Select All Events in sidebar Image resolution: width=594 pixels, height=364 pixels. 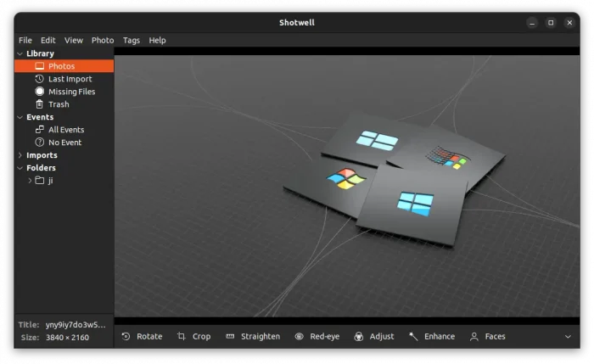(x=65, y=130)
